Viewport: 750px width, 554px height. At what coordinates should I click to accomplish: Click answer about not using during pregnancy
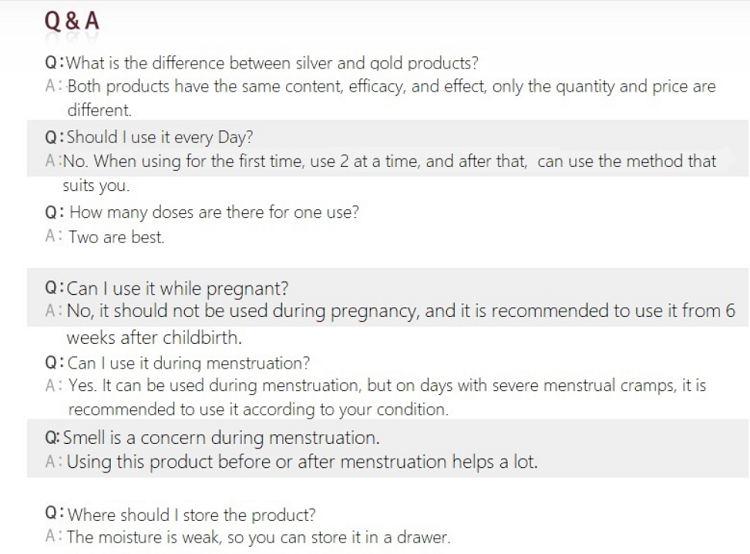401,311
